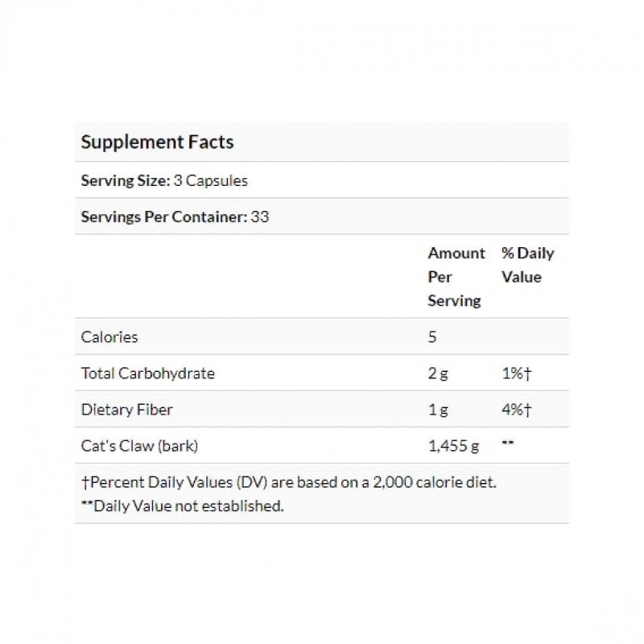Select the Servings Per Container label
Screen dimensions: 644x644
click(x=161, y=217)
